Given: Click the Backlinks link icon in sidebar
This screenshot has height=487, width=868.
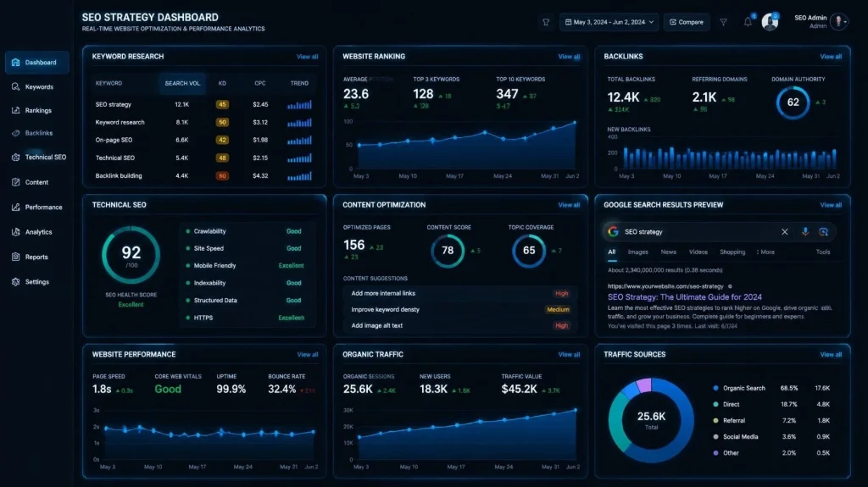Looking at the screenshot, I should click(x=15, y=133).
